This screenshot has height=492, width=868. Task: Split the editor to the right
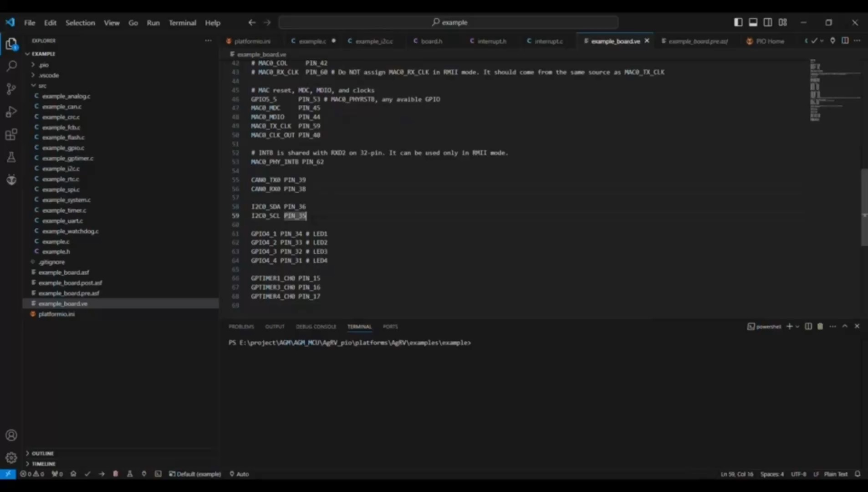point(845,41)
